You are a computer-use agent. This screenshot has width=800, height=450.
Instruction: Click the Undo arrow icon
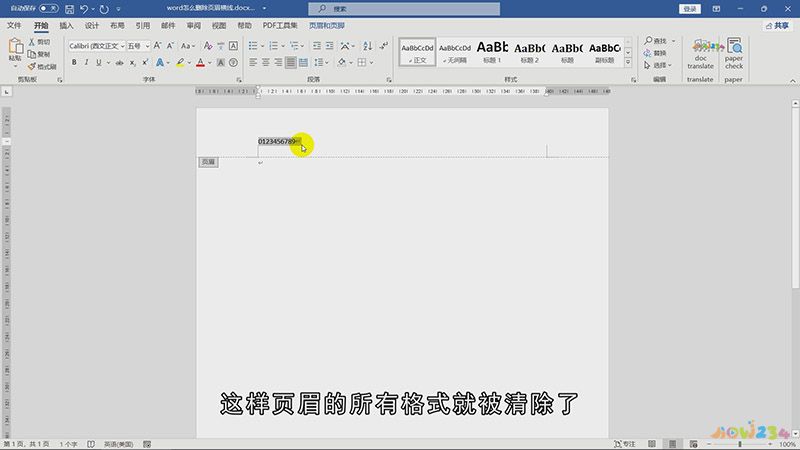click(84, 9)
